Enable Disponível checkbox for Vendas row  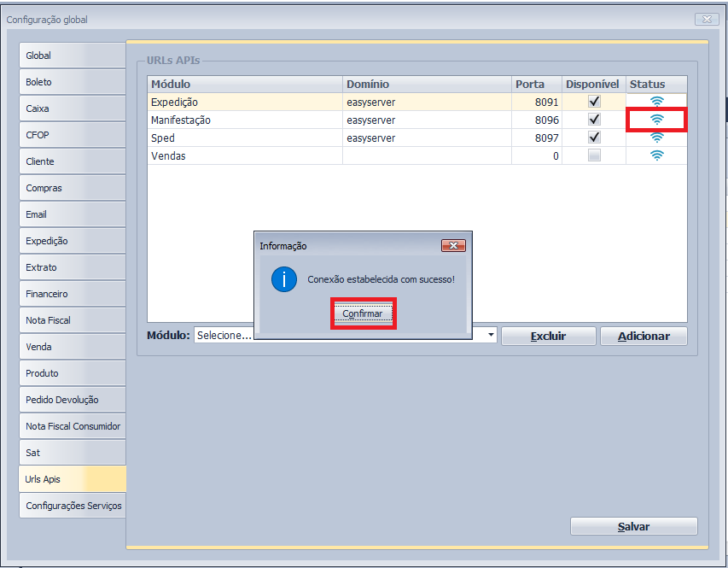coord(594,155)
